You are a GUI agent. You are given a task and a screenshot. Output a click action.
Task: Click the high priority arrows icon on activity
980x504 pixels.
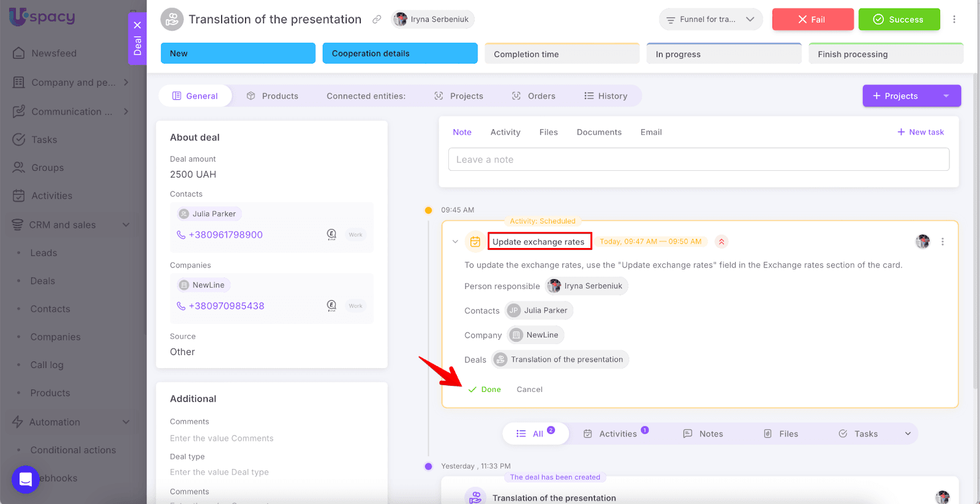coord(722,242)
